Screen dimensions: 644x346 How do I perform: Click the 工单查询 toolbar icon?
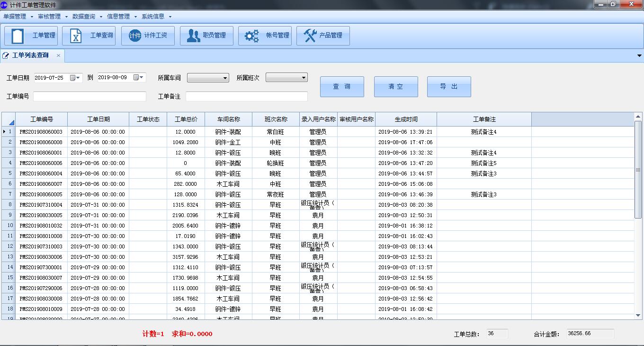(x=89, y=36)
